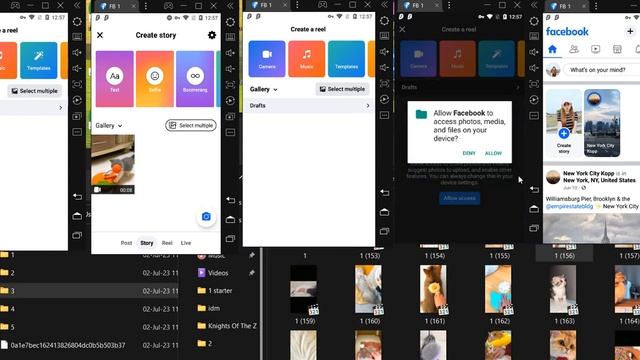
Task: Open story settings gear in Create story
Action: 212,35
